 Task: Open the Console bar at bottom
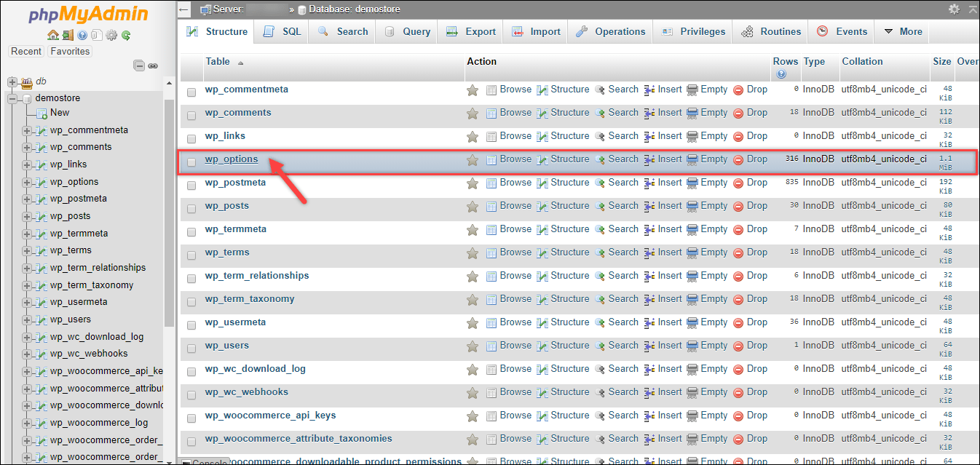pos(205,461)
